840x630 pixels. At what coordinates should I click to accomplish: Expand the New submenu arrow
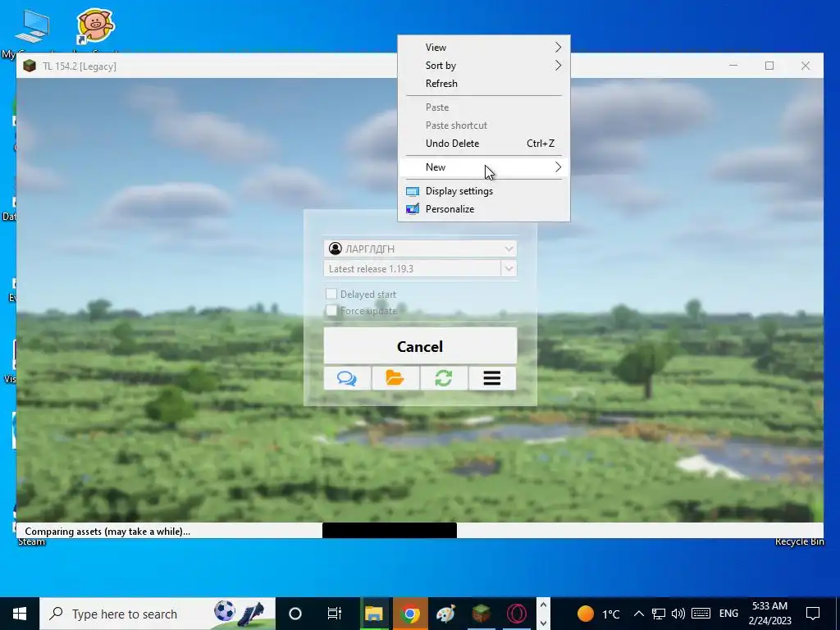click(x=558, y=167)
